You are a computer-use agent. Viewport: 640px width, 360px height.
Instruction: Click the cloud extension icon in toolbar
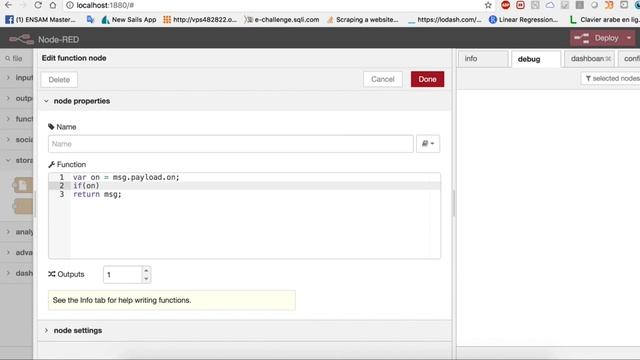coord(550,5)
